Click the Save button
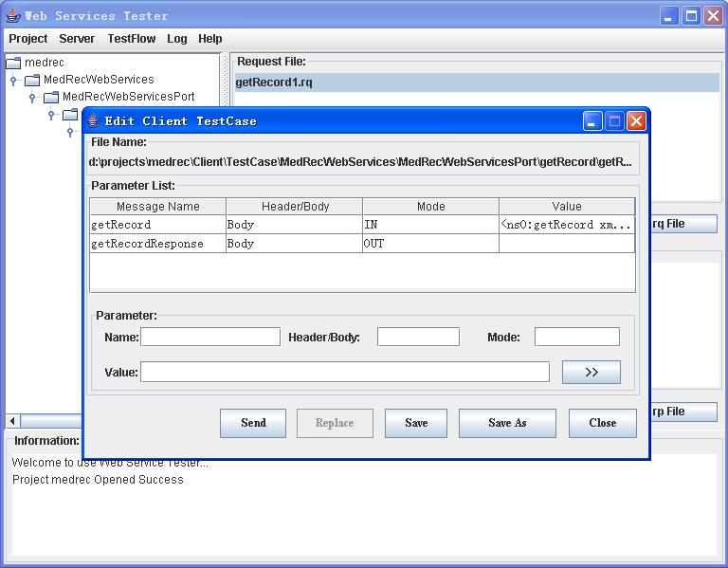 (416, 423)
